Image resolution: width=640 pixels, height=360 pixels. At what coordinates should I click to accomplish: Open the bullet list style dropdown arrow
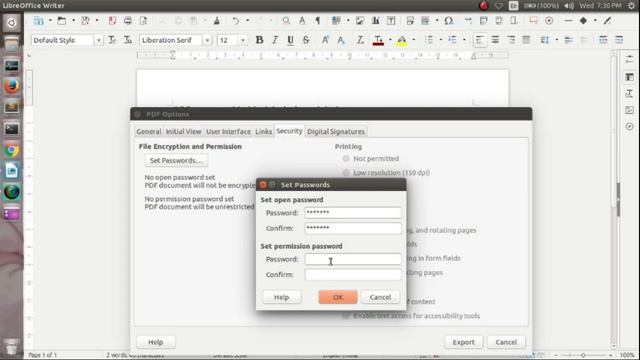point(441,40)
